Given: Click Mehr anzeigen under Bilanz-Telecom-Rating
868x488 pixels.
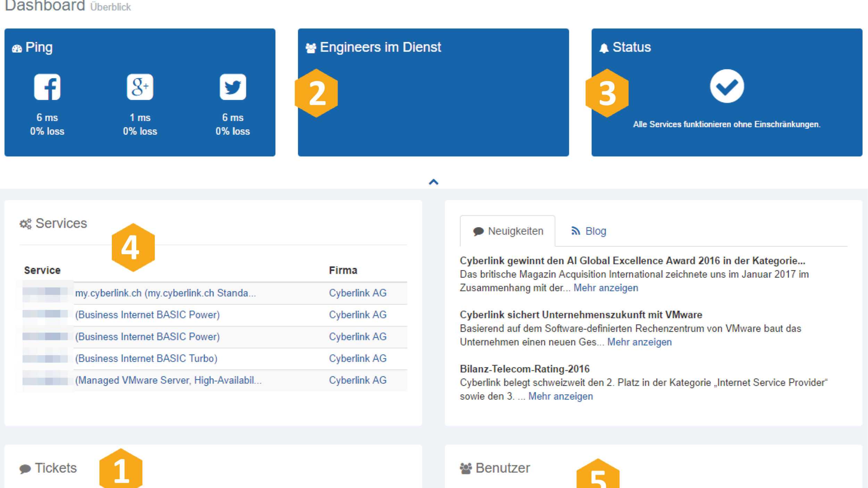Looking at the screenshot, I should [x=560, y=396].
